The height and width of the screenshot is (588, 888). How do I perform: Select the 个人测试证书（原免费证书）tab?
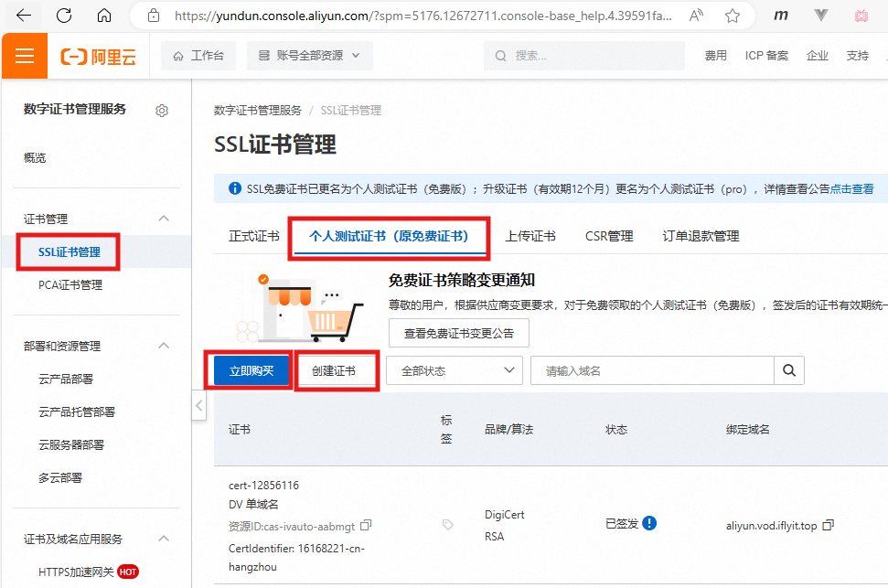click(389, 236)
